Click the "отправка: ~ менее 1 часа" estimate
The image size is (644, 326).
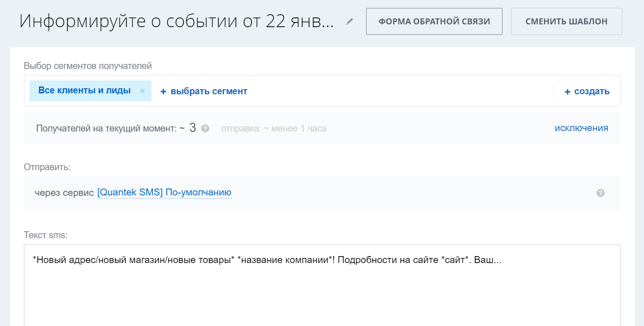pyautogui.click(x=273, y=129)
